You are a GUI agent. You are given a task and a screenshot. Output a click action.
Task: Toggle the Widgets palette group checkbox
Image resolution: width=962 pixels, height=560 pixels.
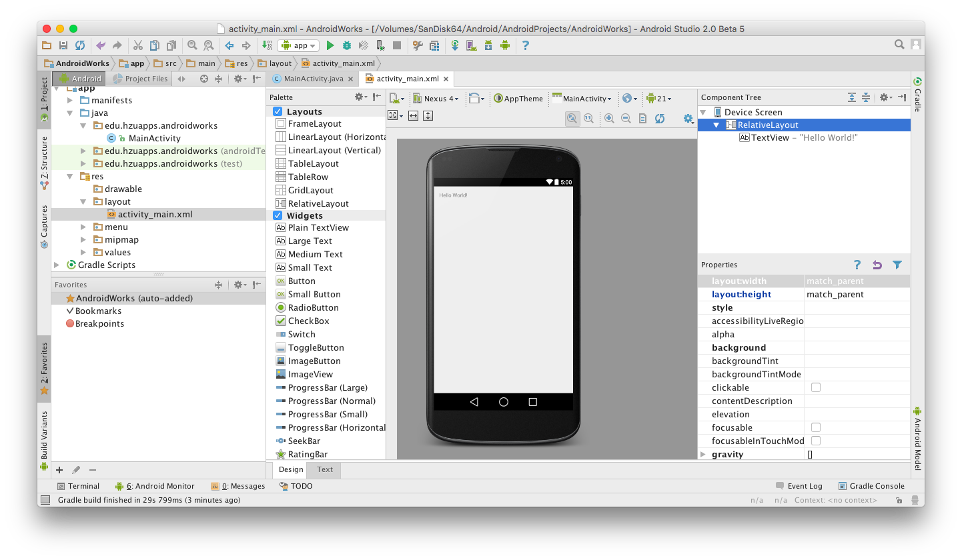click(x=278, y=216)
